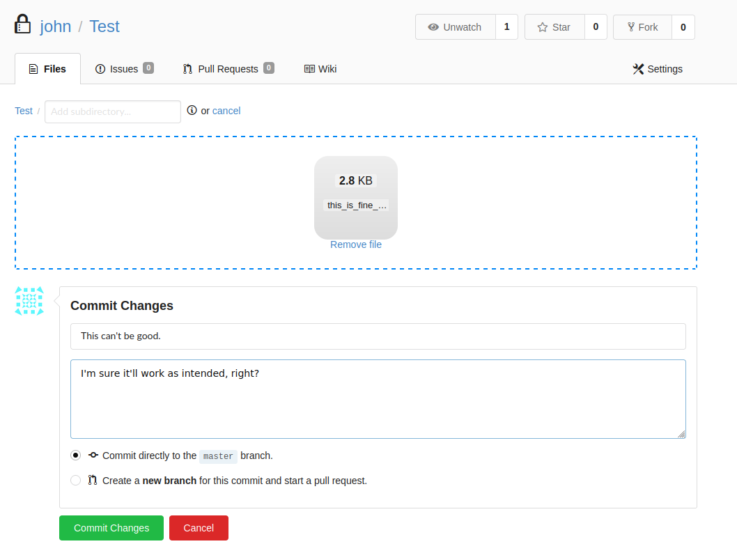
Task: Click the cancel link near subdirectory
Action: [x=226, y=111]
